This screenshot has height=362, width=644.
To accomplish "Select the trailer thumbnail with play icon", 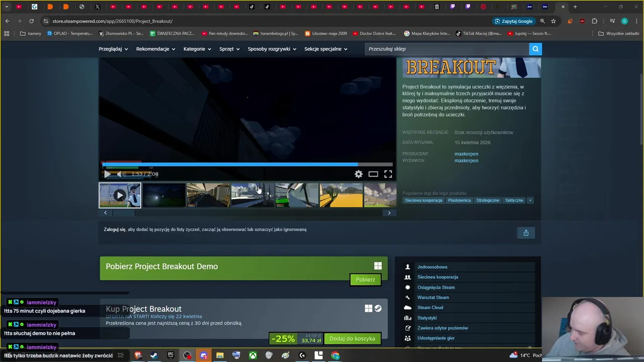I will [120, 195].
